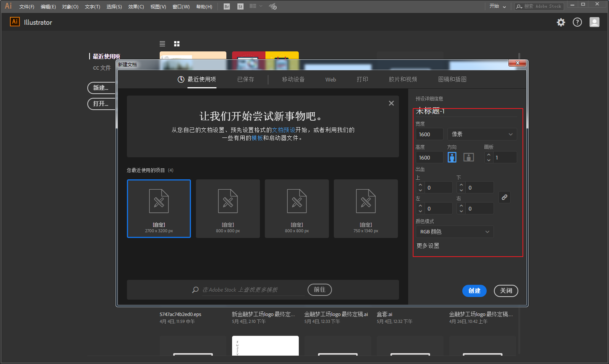The image size is (609, 364).
Task: Click the 打开... button on start screen
Action: [x=101, y=104]
